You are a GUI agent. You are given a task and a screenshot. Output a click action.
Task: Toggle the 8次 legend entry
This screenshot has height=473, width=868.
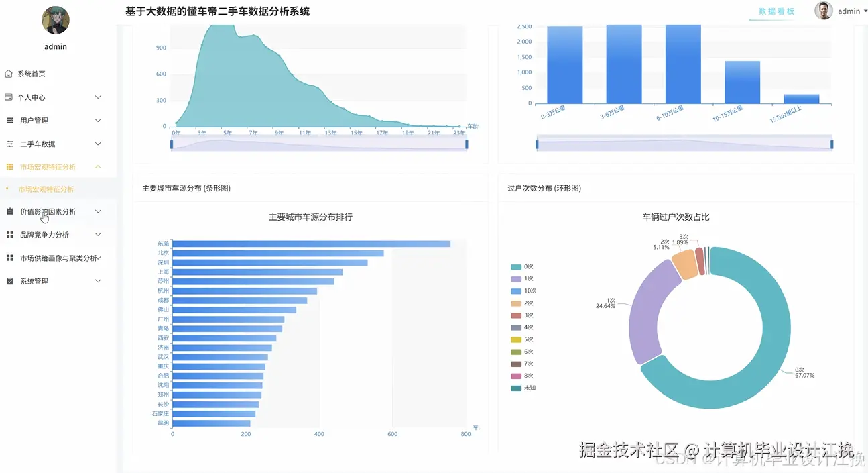pos(522,376)
